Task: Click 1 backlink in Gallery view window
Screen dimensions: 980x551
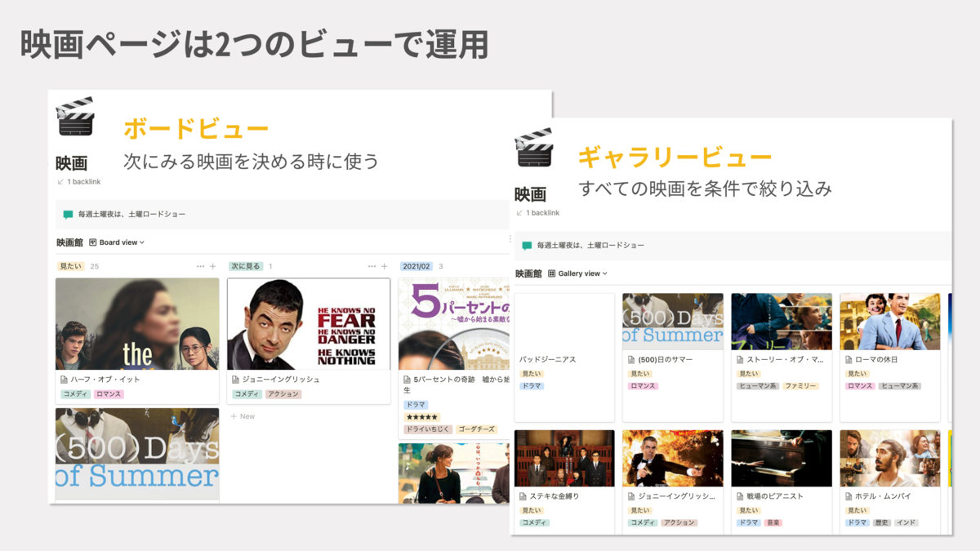Action: click(537, 213)
